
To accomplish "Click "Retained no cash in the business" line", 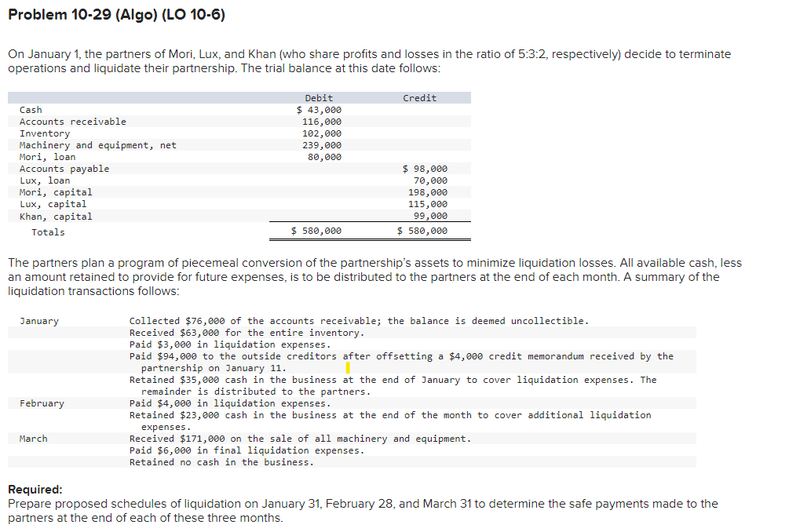I will pyautogui.click(x=221, y=462).
